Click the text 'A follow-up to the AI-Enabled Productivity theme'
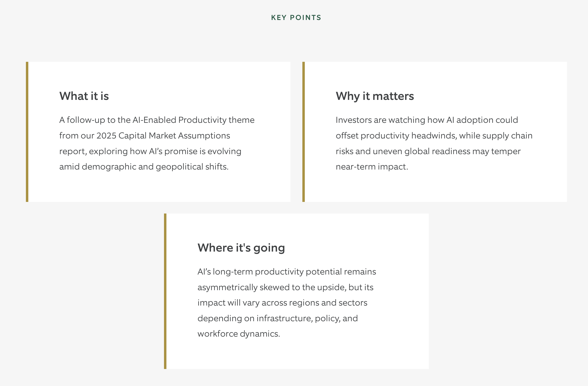The height and width of the screenshot is (386, 588). pos(157,120)
